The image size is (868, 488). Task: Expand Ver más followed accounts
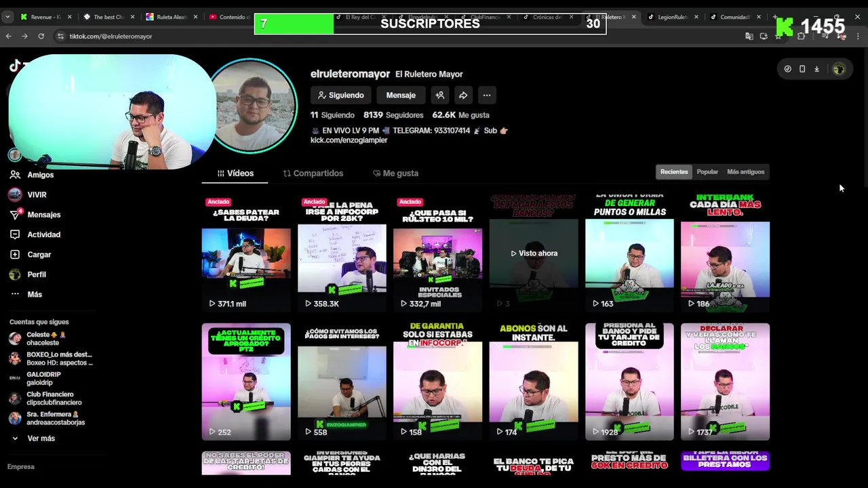point(33,439)
